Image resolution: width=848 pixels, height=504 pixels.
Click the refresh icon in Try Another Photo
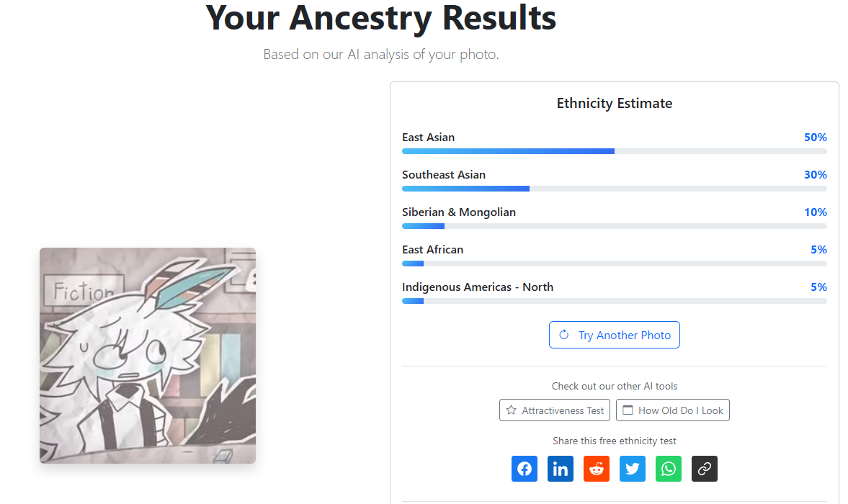tap(564, 335)
